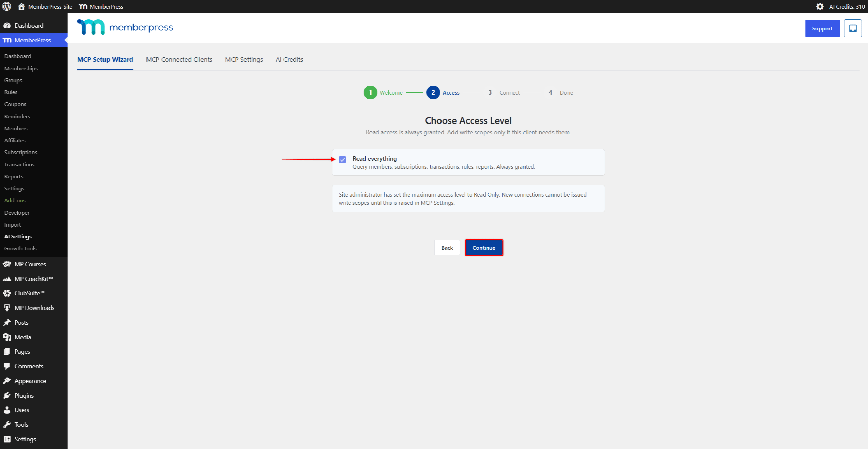Click the MemberPress admin bar logo icon
Image resolution: width=868 pixels, height=449 pixels.
click(83, 6)
